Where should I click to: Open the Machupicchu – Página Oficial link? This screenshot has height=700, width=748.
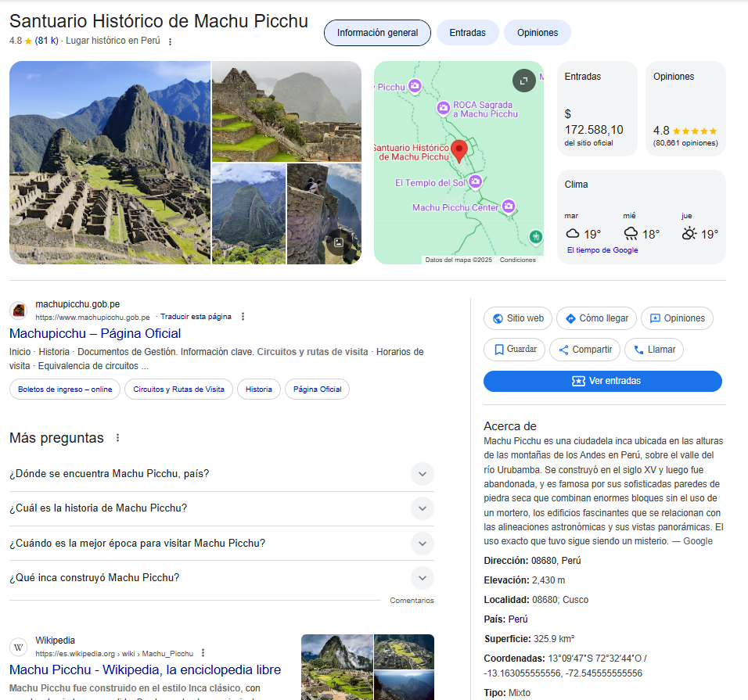(x=95, y=334)
